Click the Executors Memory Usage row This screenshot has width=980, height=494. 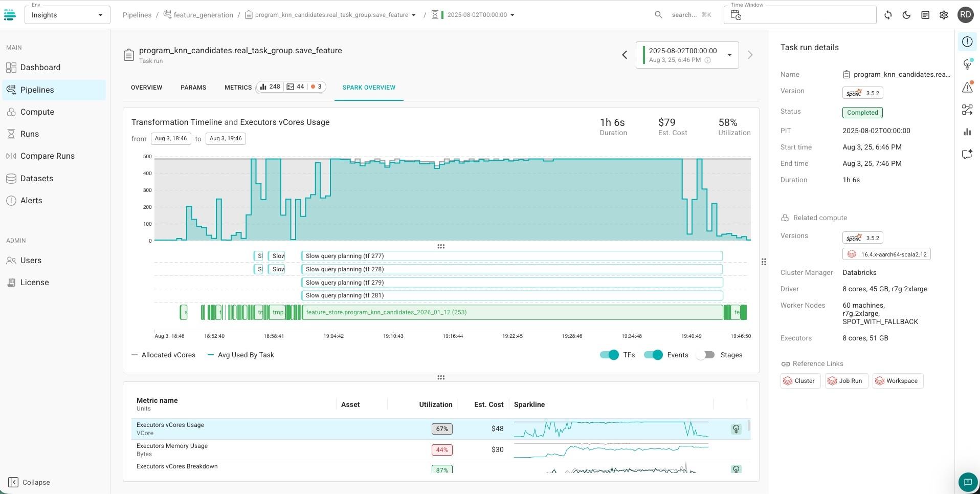(440, 449)
